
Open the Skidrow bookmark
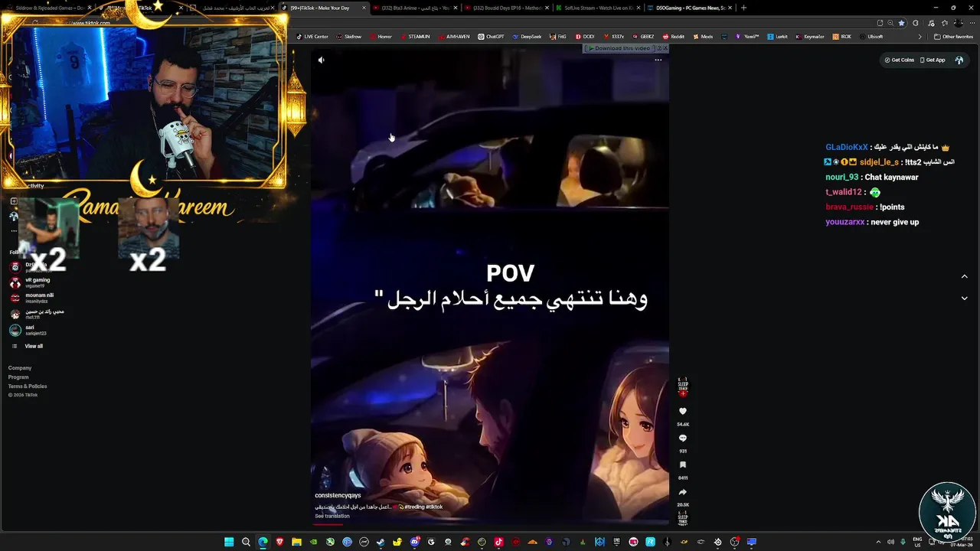(x=349, y=37)
